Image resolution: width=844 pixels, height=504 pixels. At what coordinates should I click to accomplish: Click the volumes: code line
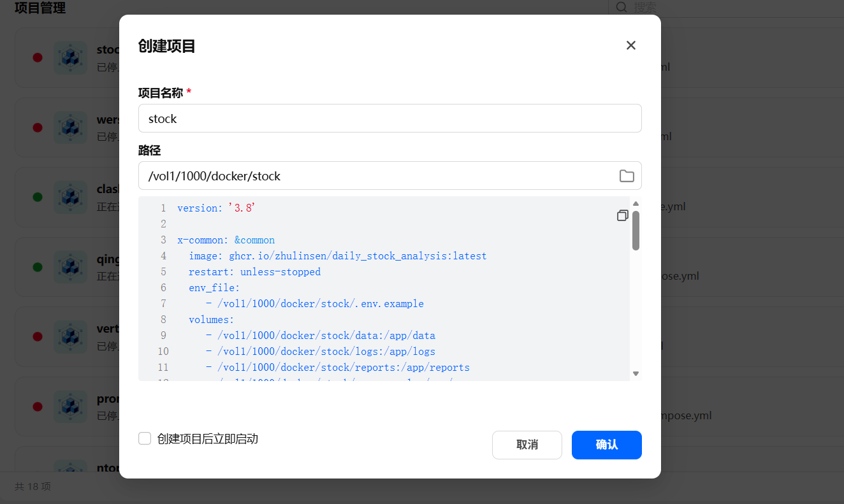click(x=212, y=320)
